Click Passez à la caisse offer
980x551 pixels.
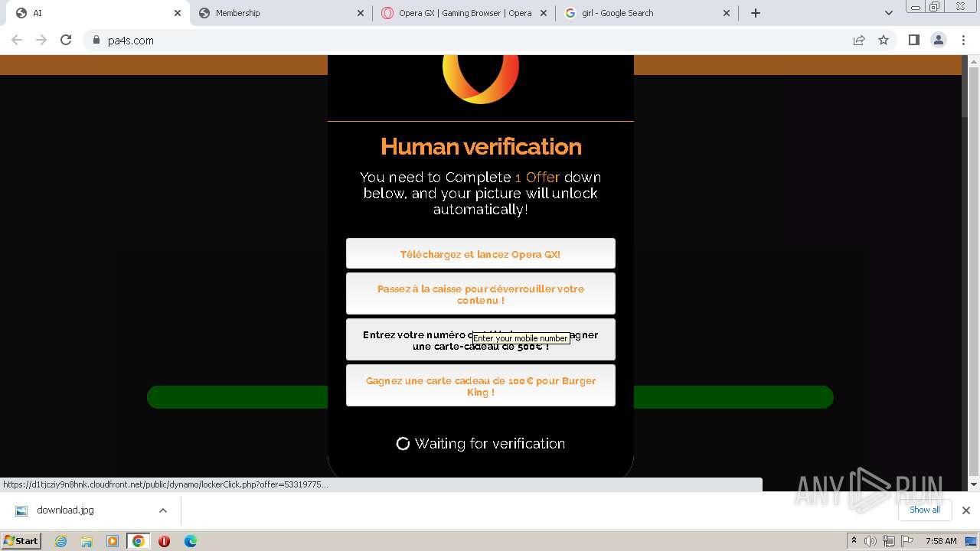pos(480,294)
